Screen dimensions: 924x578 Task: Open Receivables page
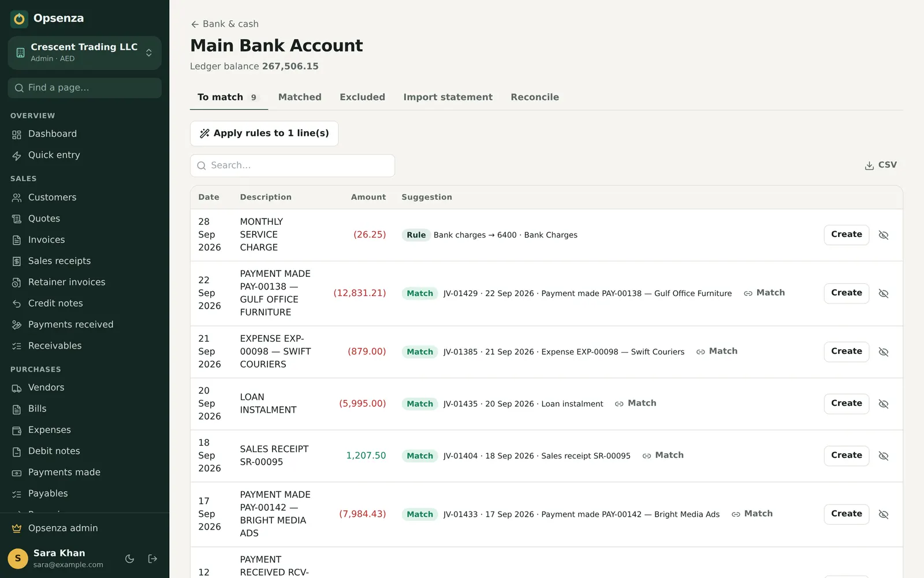click(x=84, y=346)
